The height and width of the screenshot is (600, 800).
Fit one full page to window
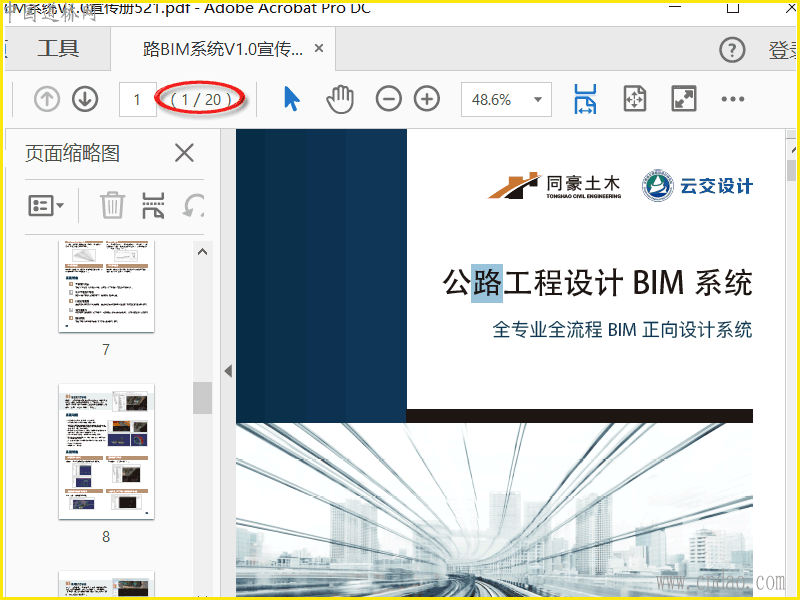pos(635,99)
